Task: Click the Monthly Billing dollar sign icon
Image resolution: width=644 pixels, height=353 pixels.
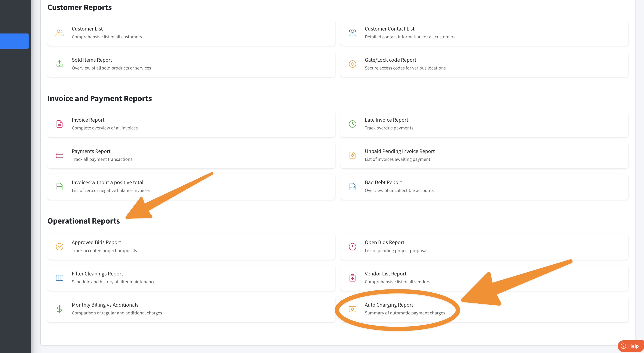Action: click(59, 309)
